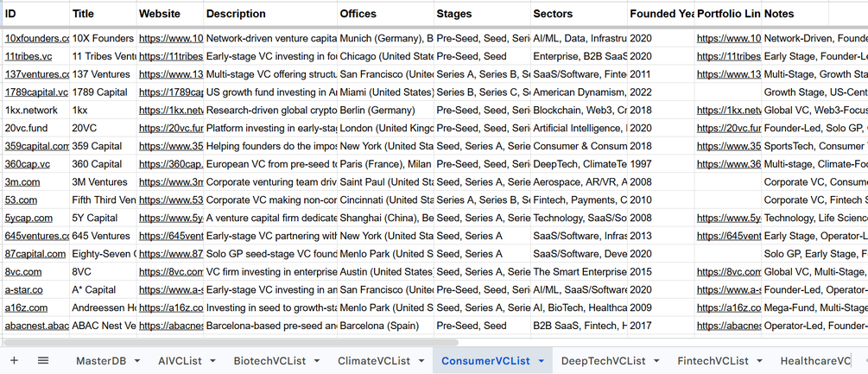The width and height of the screenshot is (868, 374).
Task: Go to the HealthcareVC sheet tab
Action: click(x=814, y=361)
